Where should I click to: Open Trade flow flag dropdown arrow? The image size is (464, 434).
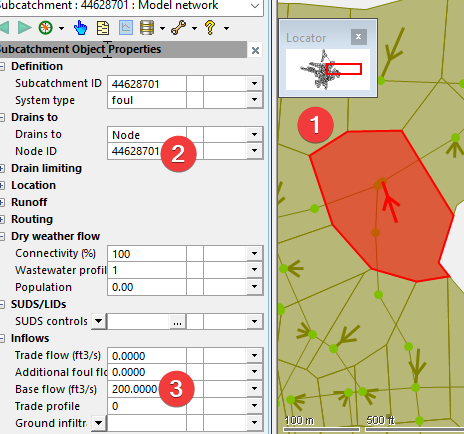(254, 355)
